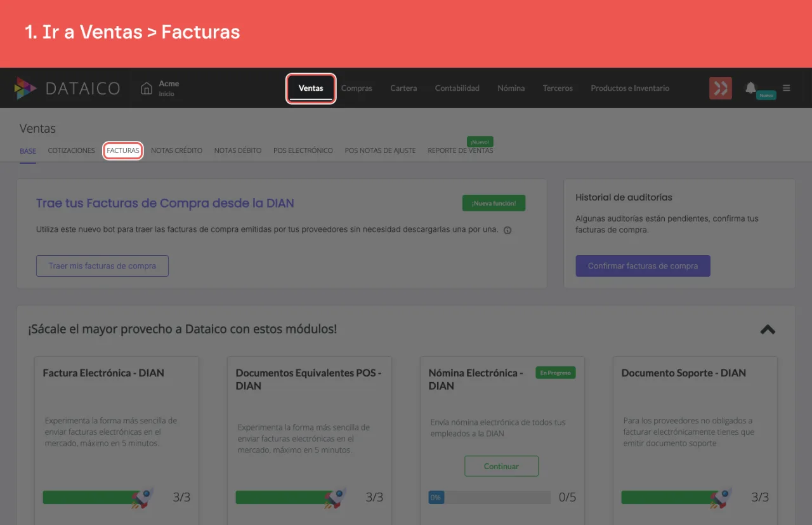Screen dimensions: 812x525
Task: Click the ¡Nueva función! badge
Action: (494, 203)
